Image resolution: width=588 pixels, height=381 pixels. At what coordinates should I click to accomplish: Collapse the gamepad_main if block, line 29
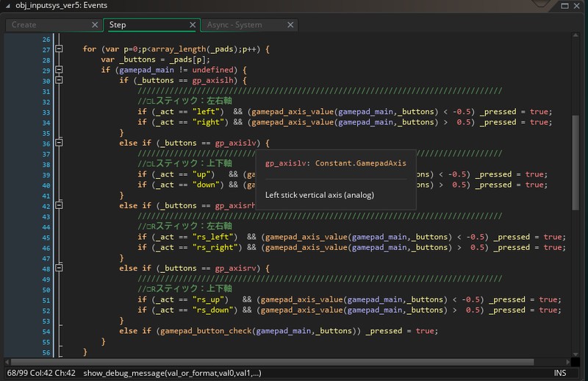59,71
